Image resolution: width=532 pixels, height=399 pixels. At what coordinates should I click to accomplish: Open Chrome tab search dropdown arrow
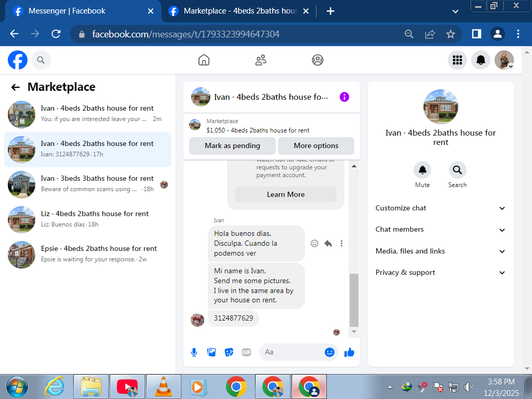tap(455, 11)
